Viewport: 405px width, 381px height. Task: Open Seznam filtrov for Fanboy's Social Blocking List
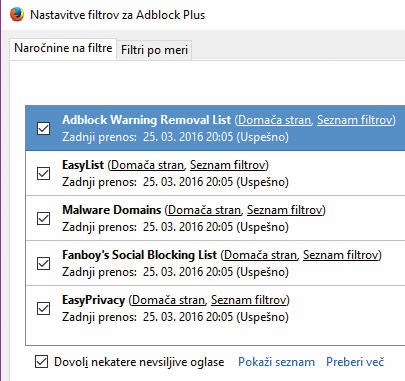(341, 255)
